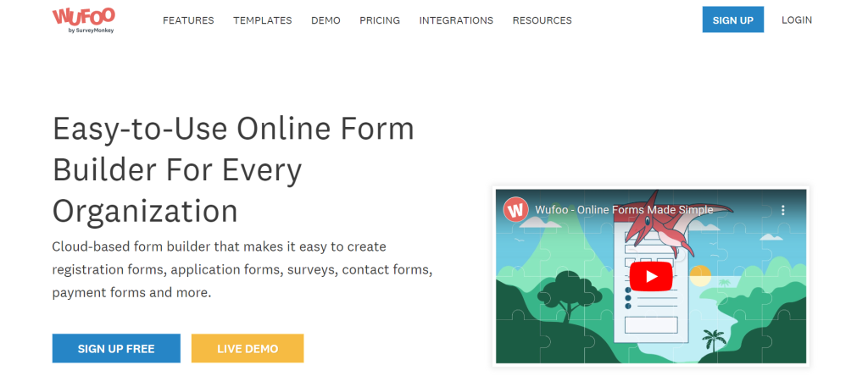Open the Resources menu item
The width and height of the screenshot is (868, 387).
point(542,20)
